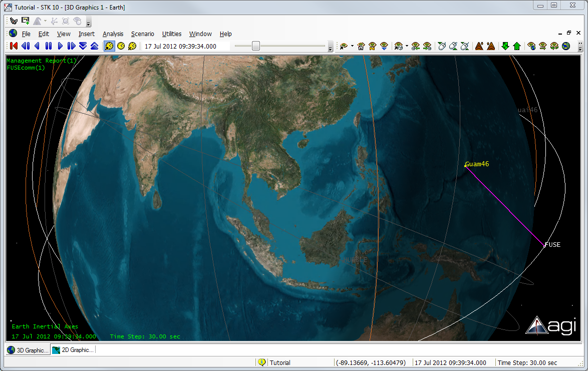Click the Decrease Time Step icon
588x371 pixels.
(x=83, y=46)
